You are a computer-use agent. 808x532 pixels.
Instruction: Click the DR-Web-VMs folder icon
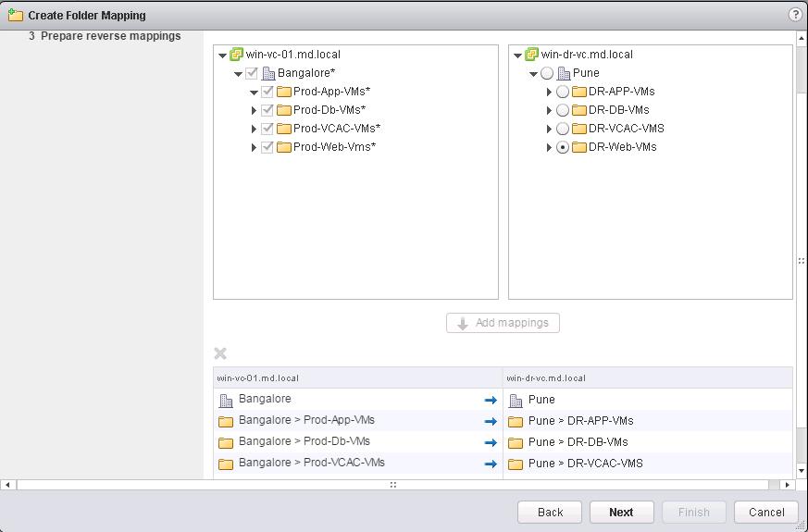click(579, 147)
